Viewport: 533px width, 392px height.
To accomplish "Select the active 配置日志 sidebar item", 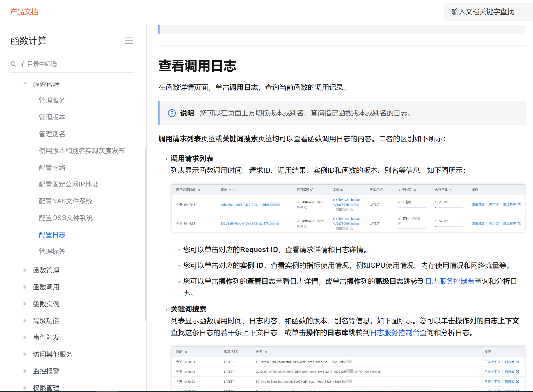I will [52, 235].
